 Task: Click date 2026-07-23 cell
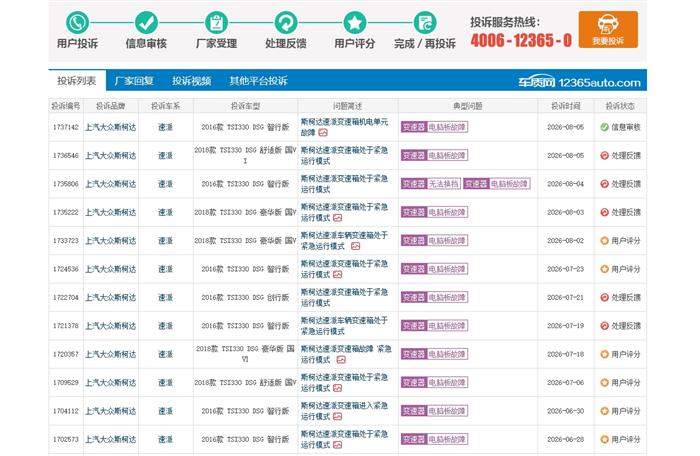point(566,269)
